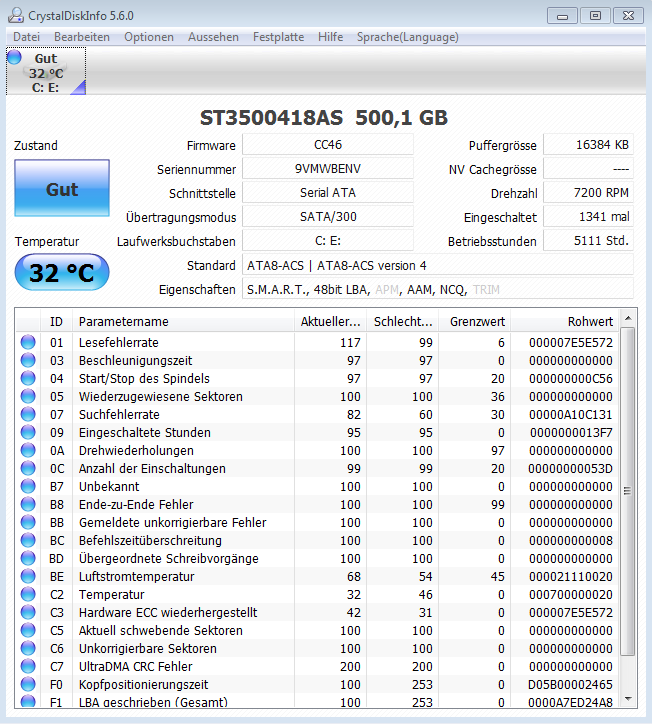Click status orb of Unkorrigierbare Sektoren row
652x724 pixels.
[x=28, y=648]
